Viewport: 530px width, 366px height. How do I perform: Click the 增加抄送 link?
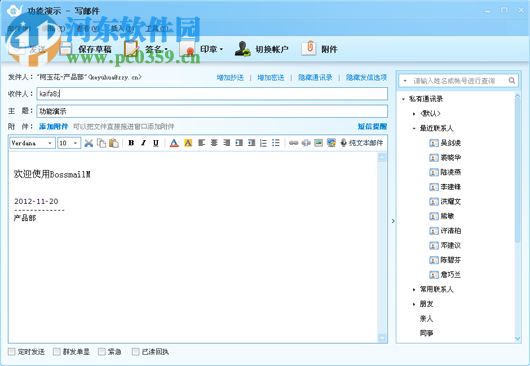(230, 78)
